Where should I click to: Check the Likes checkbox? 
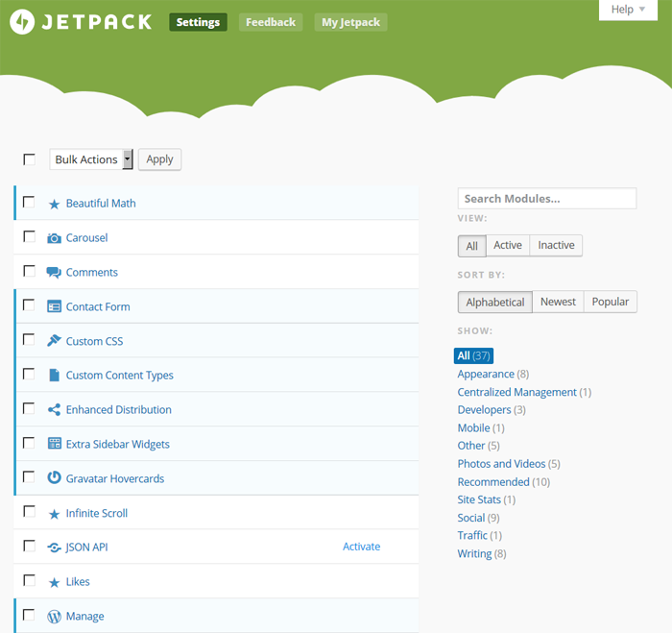click(x=29, y=580)
